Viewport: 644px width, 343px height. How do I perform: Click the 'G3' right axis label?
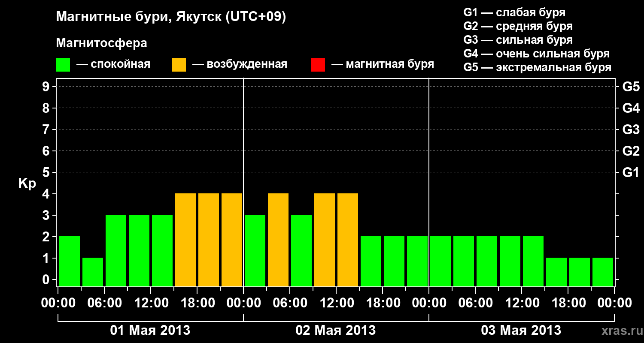click(x=631, y=129)
